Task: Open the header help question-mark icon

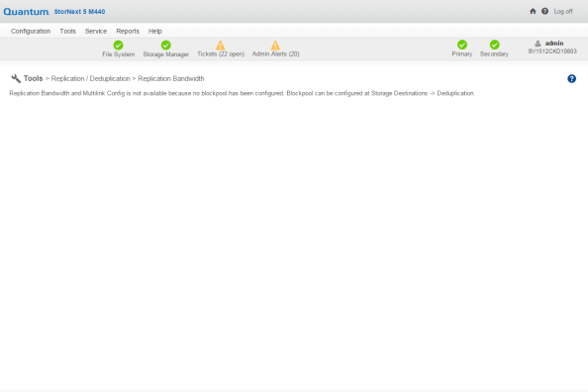Action: [x=544, y=11]
